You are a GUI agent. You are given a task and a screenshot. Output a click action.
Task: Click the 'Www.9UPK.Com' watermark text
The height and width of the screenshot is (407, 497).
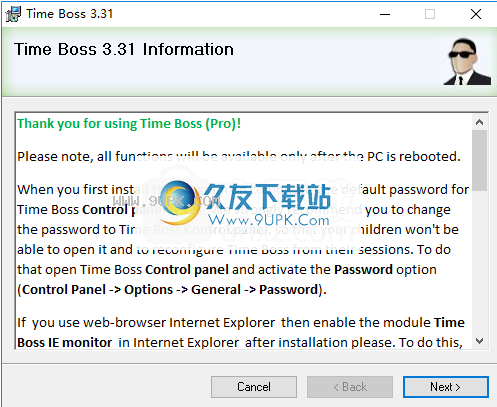[x=268, y=220]
